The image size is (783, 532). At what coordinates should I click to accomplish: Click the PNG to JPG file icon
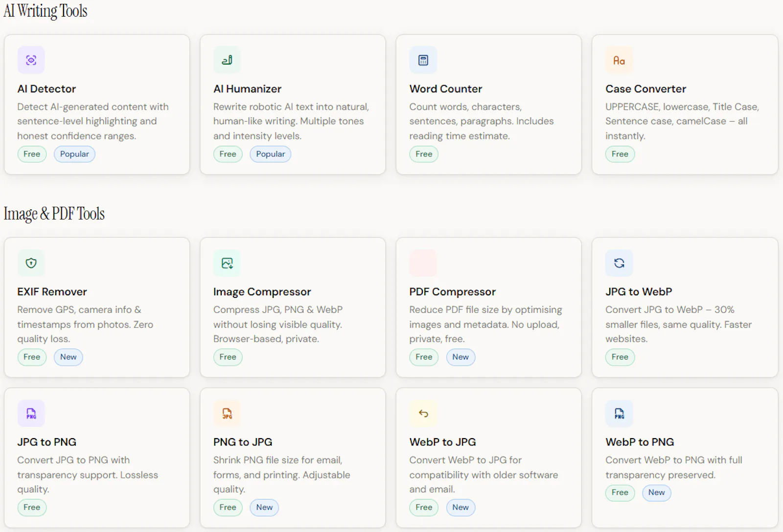tap(227, 414)
